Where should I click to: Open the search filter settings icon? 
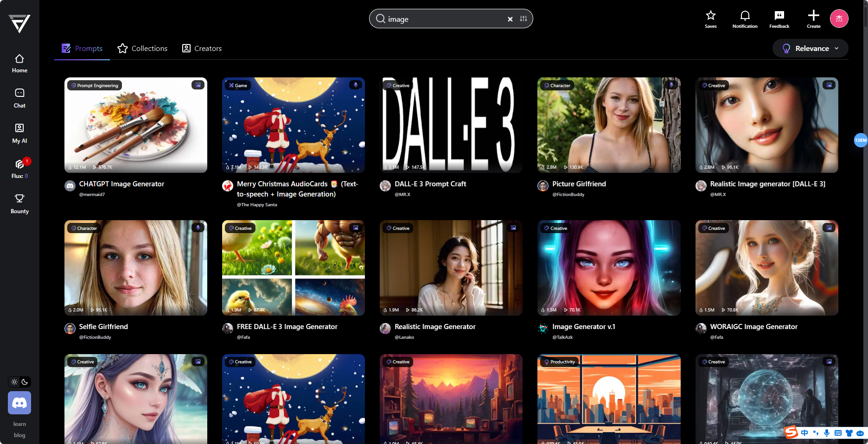pyautogui.click(x=523, y=19)
